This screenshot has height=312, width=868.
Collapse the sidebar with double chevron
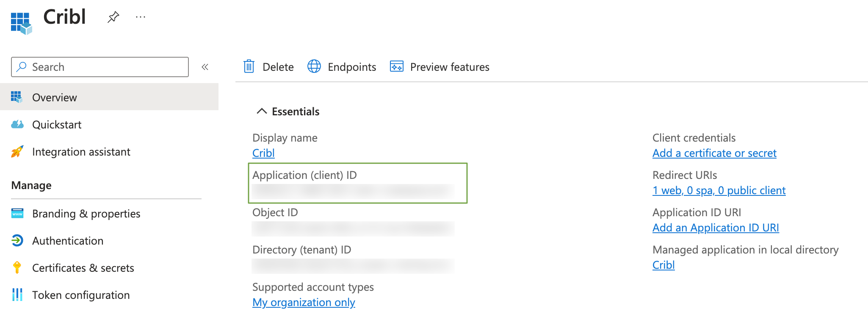click(x=205, y=67)
